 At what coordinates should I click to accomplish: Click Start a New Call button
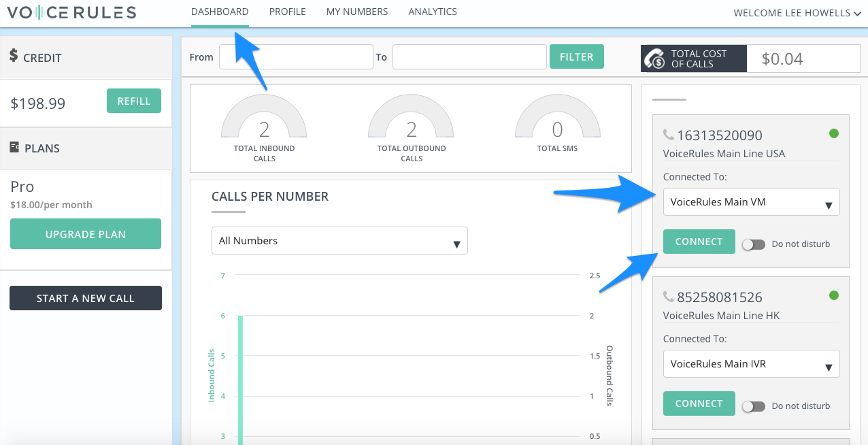pyautogui.click(x=86, y=298)
